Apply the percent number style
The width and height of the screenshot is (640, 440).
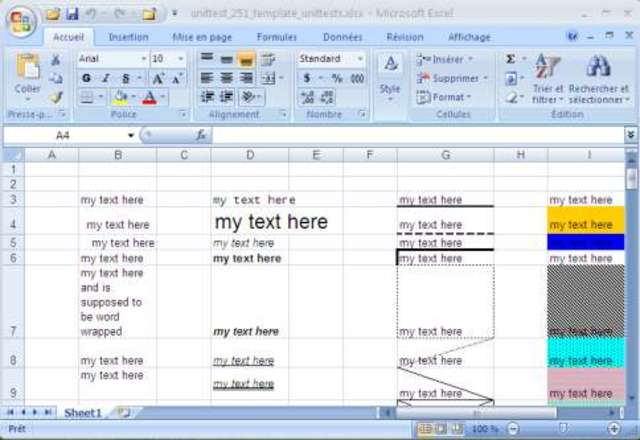point(337,78)
